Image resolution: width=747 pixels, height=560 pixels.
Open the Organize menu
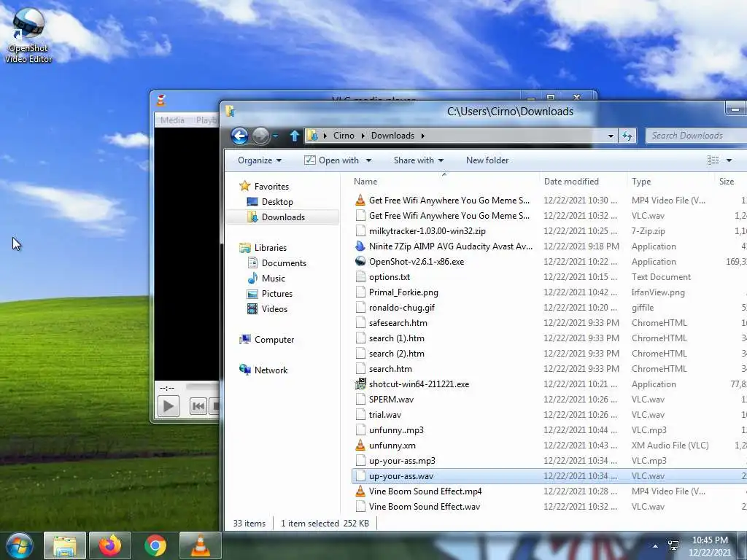260,160
